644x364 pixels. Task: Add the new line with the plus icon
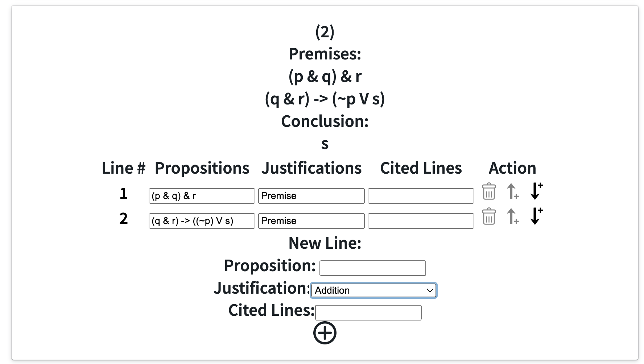(325, 332)
